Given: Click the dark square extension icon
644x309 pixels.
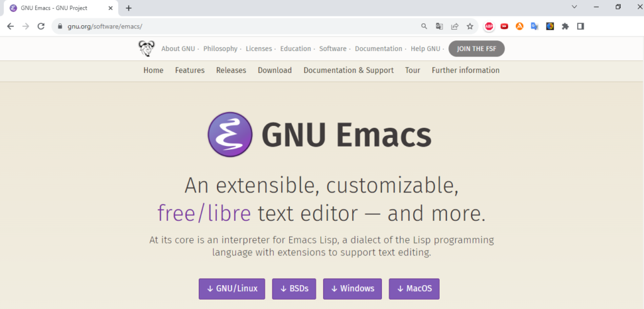Looking at the screenshot, I should 550,26.
